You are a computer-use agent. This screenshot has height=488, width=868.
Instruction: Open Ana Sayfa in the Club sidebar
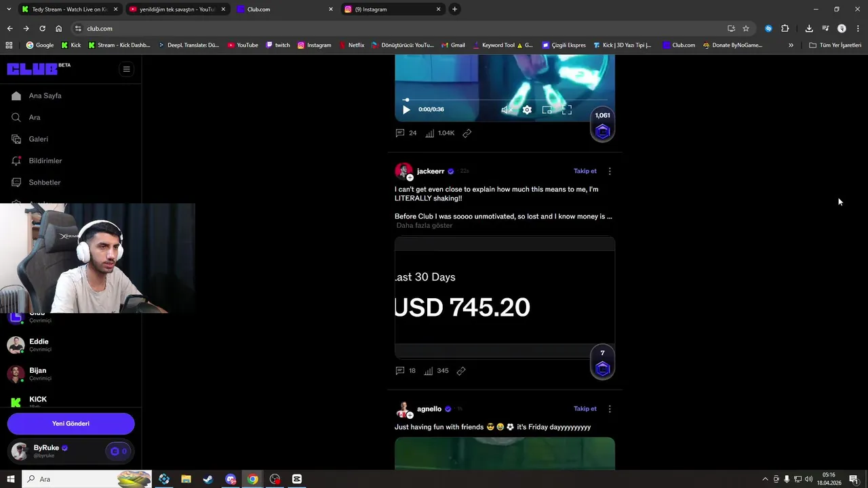click(45, 96)
